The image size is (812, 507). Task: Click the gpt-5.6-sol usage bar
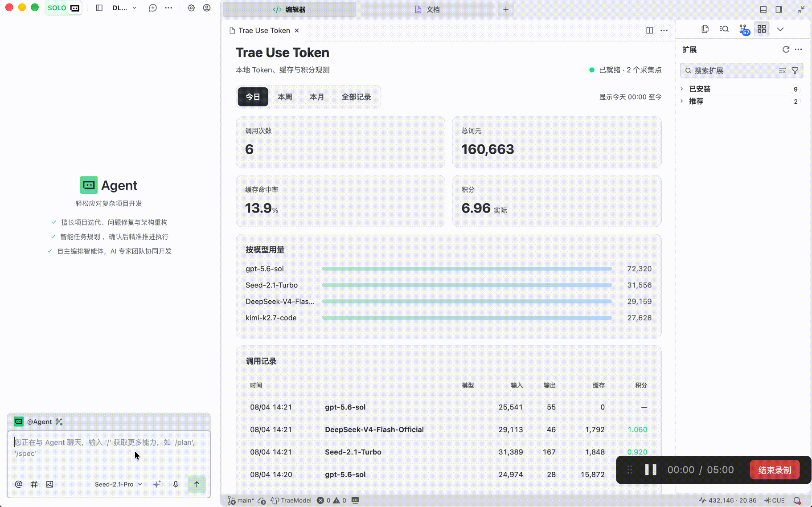tap(467, 269)
